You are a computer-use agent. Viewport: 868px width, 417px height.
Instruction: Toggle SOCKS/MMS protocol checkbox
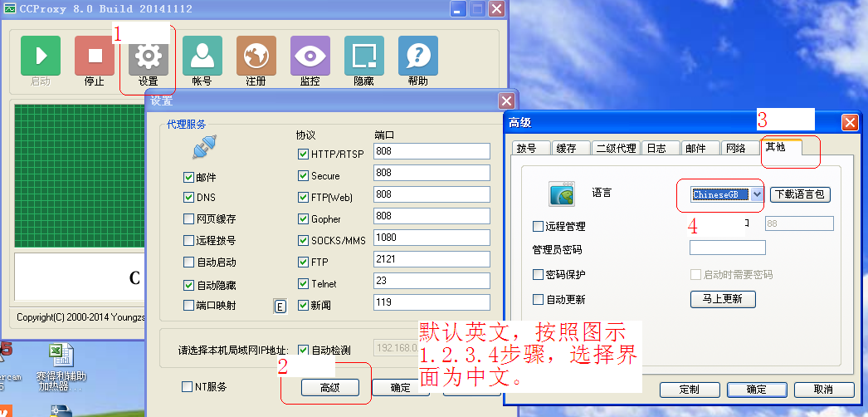(303, 240)
